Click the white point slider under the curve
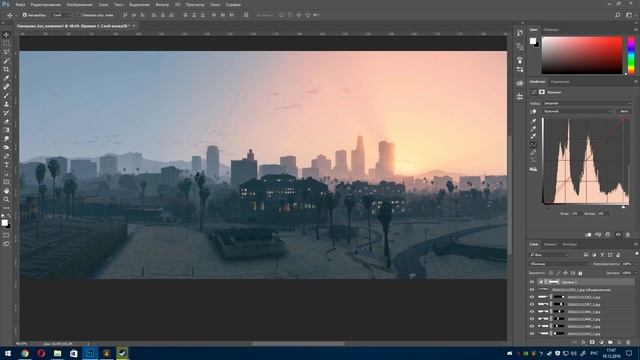The height and width of the screenshot is (360, 640). (x=623, y=207)
